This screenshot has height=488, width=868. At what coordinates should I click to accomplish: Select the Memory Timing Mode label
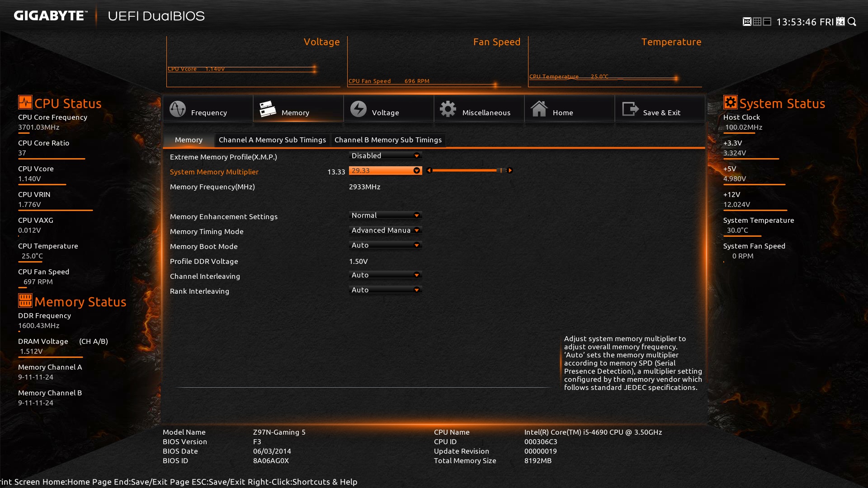coord(207,231)
